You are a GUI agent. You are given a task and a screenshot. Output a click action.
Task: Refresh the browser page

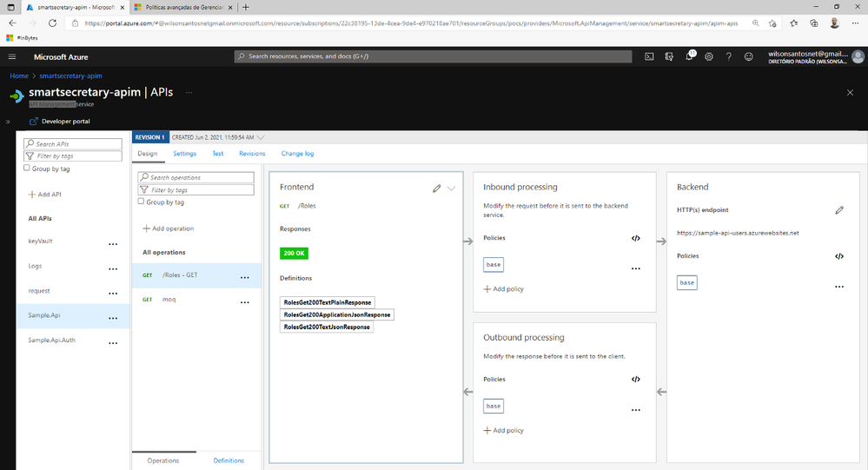[x=53, y=23]
